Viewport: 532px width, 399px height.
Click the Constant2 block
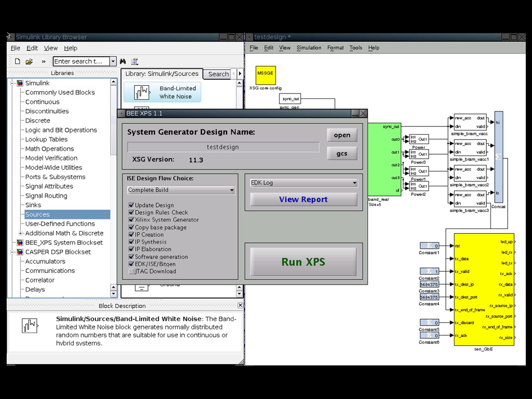[429, 271]
